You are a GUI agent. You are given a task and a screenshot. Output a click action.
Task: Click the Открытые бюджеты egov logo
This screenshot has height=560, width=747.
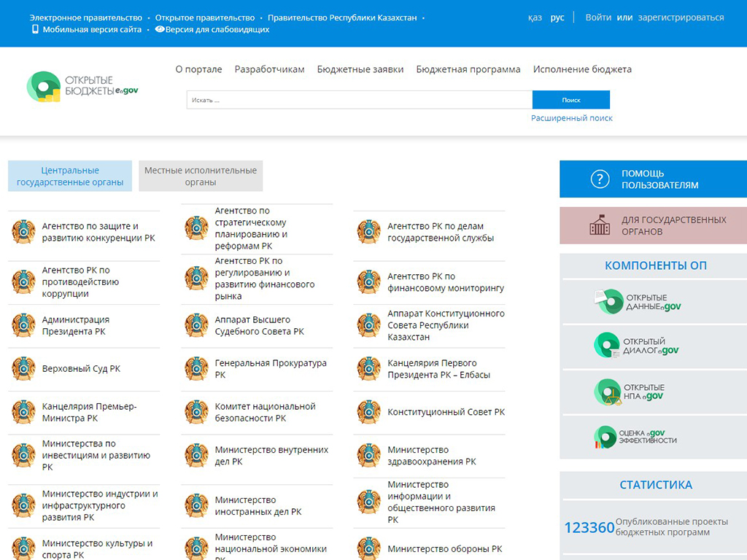point(82,86)
